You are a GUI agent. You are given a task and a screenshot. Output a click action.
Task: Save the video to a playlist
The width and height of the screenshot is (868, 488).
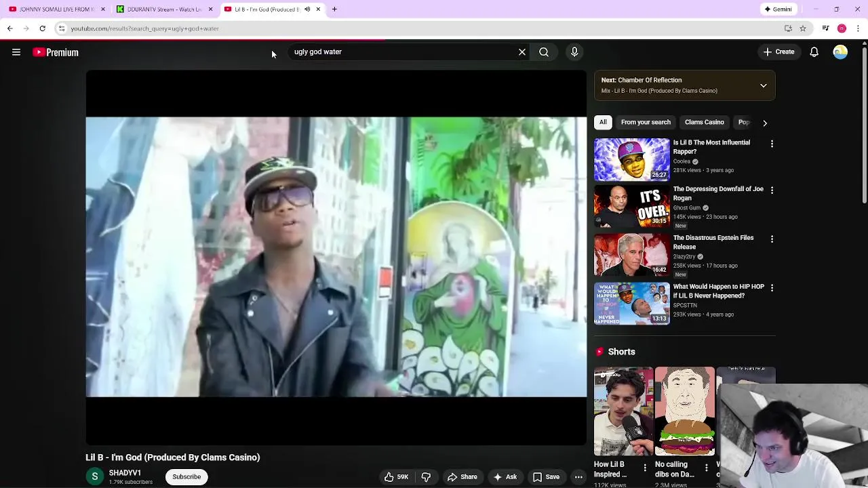tap(546, 476)
